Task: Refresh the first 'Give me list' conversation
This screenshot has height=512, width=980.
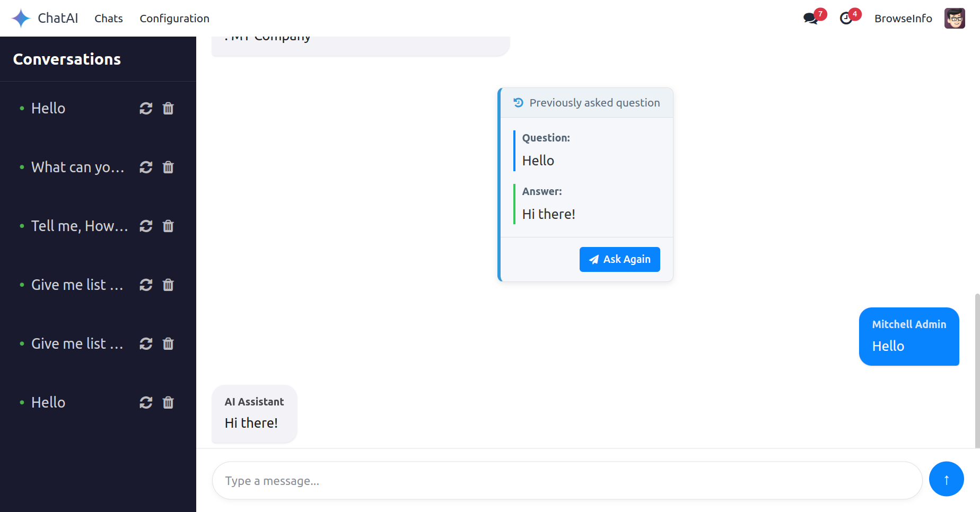Action: point(146,285)
